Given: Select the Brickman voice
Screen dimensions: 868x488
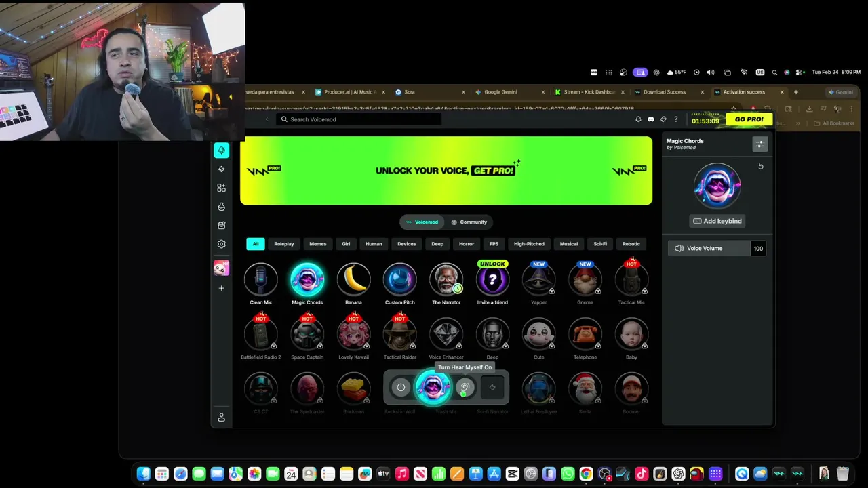Looking at the screenshot, I should [353, 389].
